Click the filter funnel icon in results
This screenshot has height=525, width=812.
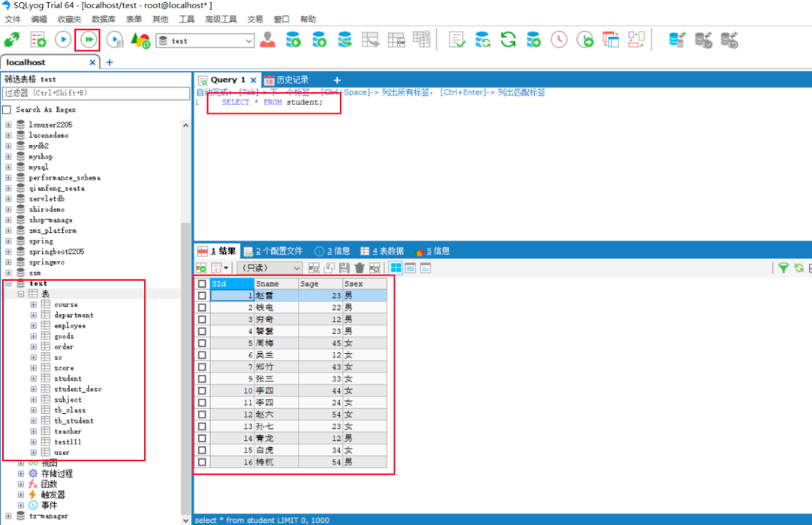point(783,267)
